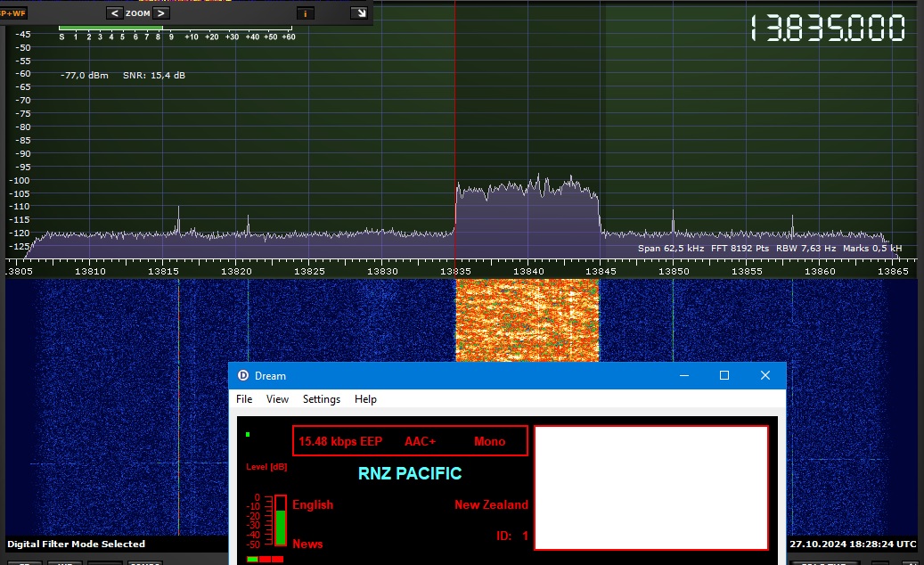Click the Dream window app icon

point(242,375)
